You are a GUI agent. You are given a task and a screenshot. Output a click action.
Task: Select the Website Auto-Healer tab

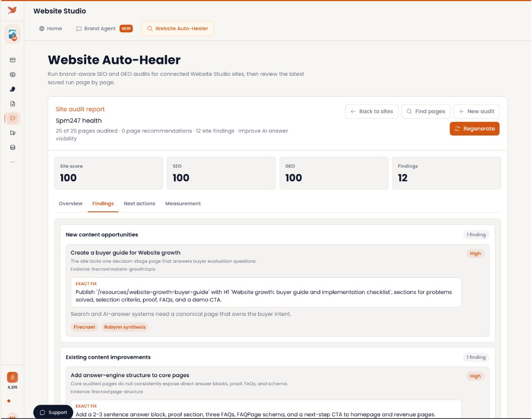[x=178, y=29]
